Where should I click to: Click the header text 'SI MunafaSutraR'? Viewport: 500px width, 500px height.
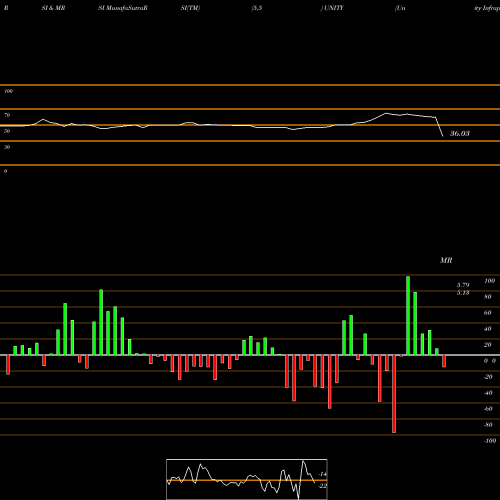123,8
